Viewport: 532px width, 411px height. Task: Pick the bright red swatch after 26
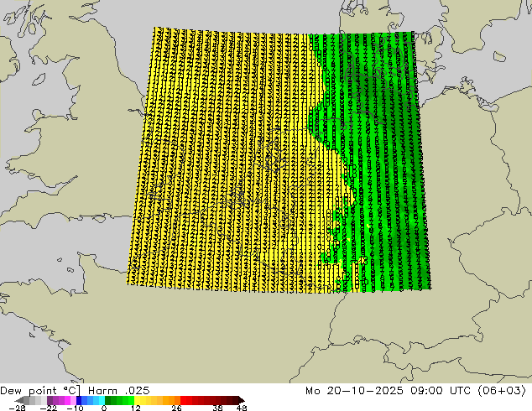pyautogui.click(x=183, y=400)
